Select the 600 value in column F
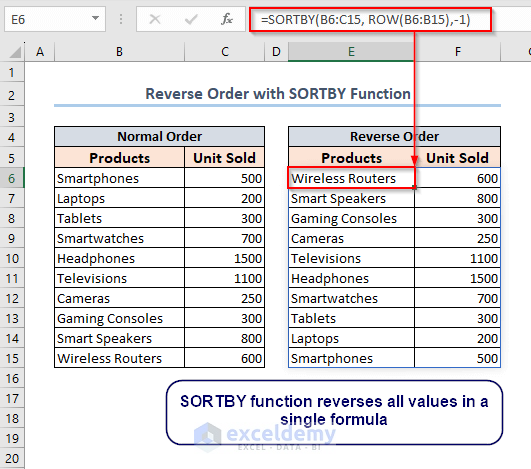531x469 pixels. (458, 178)
